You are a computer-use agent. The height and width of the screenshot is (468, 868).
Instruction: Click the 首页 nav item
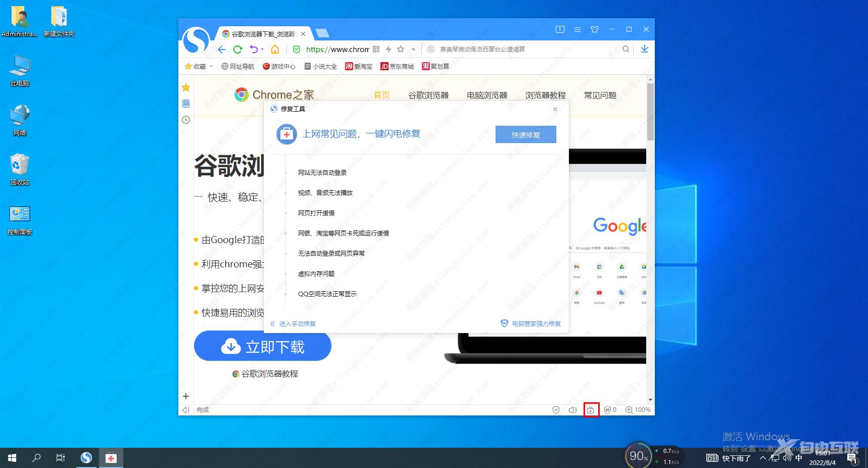click(382, 95)
